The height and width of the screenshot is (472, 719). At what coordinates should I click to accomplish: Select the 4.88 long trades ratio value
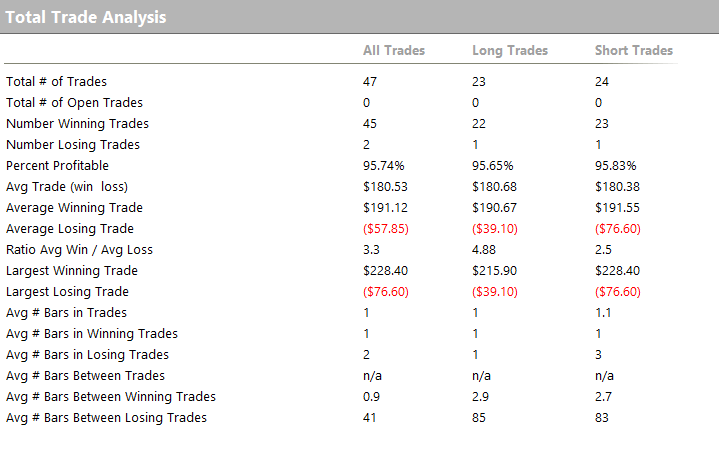(484, 250)
